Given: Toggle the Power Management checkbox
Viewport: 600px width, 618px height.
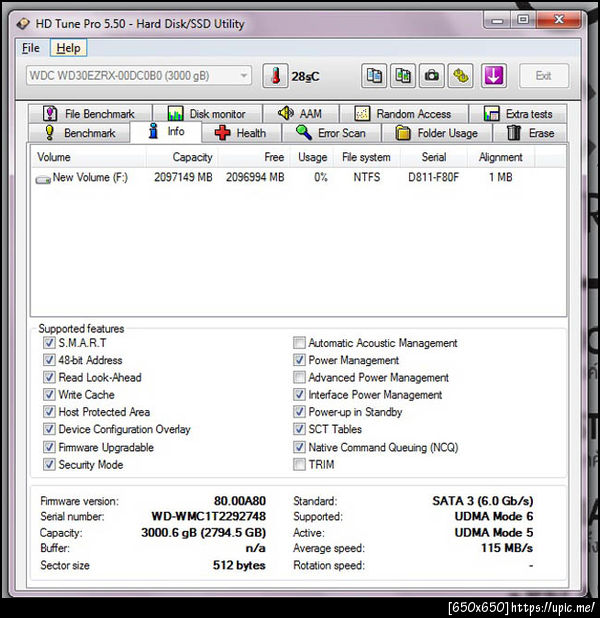Looking at the screenshot, I should [x=299, y=360].
